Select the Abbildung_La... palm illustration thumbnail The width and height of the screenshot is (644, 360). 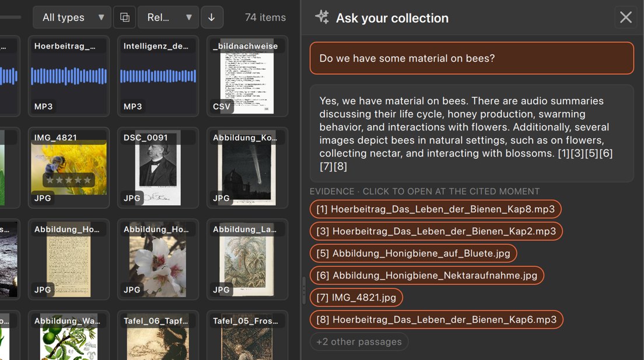247,259
